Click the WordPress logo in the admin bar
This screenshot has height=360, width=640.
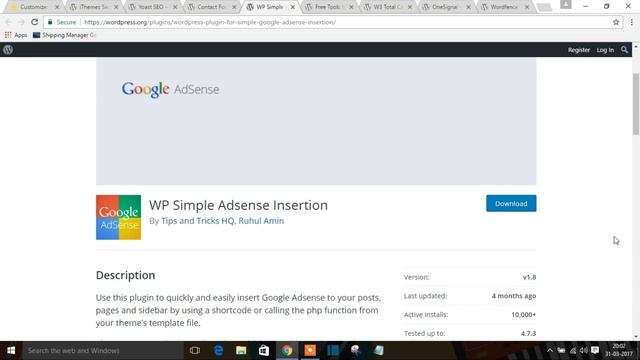pos(8,50)
